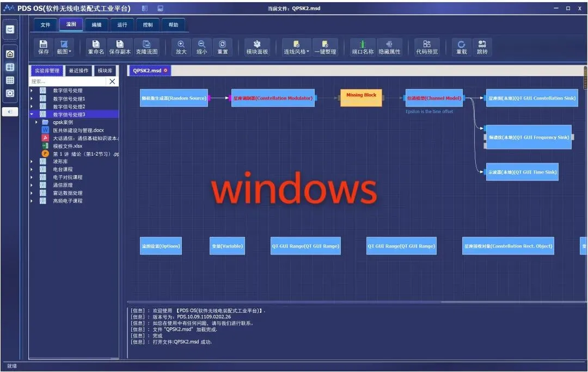Viewport: 588px width, 372px height.
Task: Select the 实验库管理 panel tab
Action: pos(47,70)
